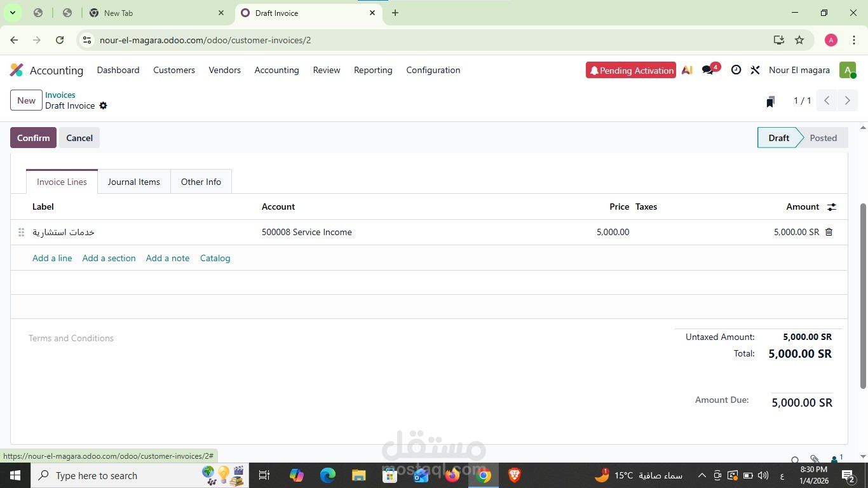The image size is (868, 488).
Task: Delete the invoice line using the trash icon
Action: pos(828,232)
